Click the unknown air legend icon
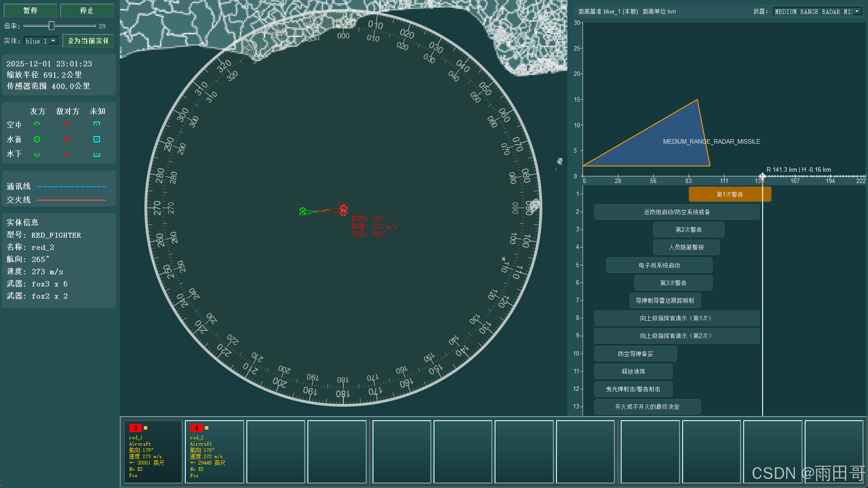 tap(97, 124)
